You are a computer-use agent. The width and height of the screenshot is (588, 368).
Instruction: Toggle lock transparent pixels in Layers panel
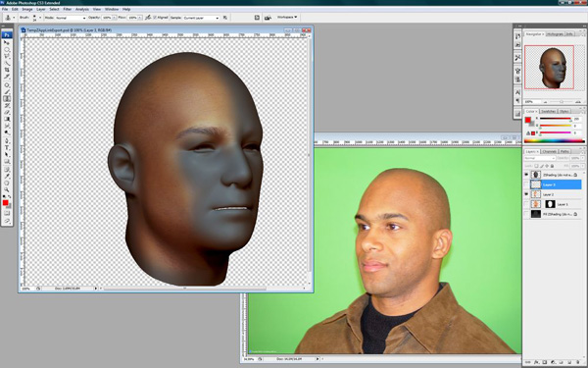pos(536,166)
